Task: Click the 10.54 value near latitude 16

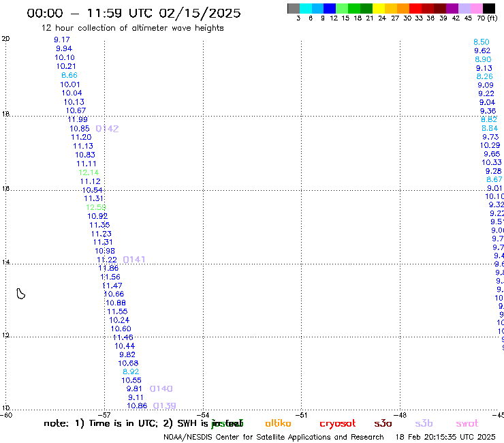Action: coord(92,190)
